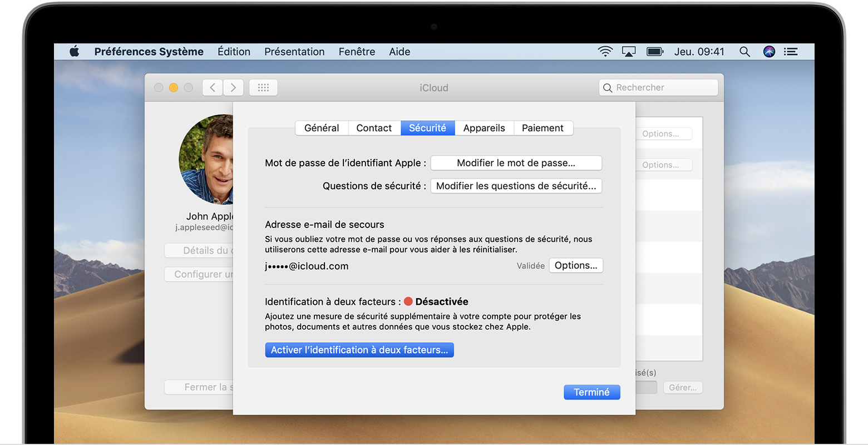Open Options for the rescue email address
Viewport: 868px width, 445px height.
coord(576,265)
